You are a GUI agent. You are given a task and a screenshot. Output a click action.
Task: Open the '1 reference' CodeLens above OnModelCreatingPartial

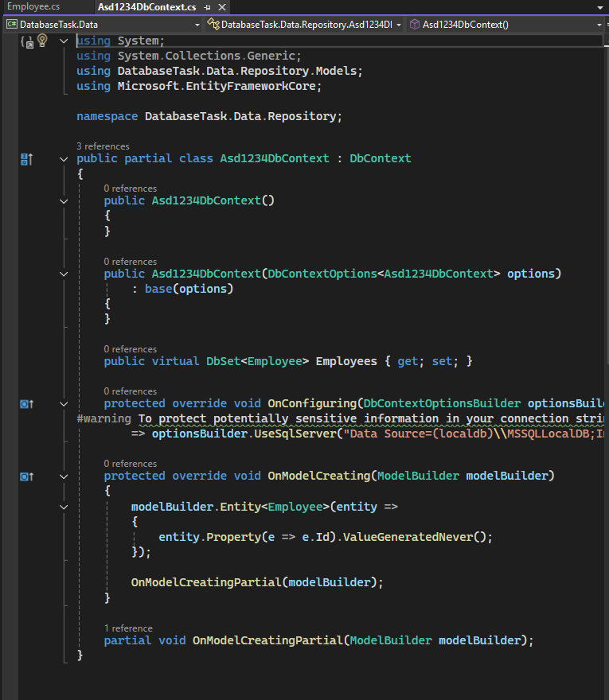tap(127, 628)
